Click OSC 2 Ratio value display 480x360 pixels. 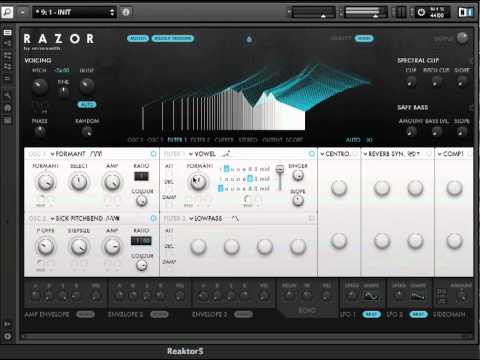tap(141, 240)
